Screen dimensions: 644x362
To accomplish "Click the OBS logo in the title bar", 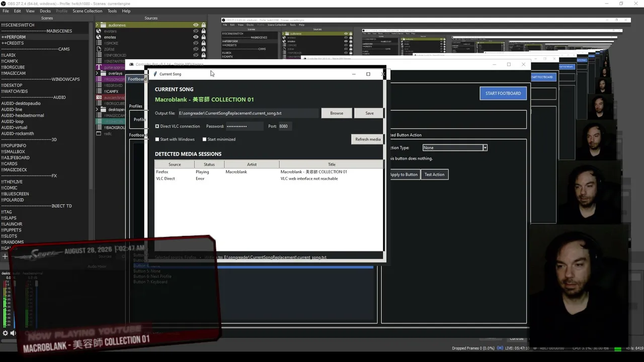I will click(4, 4).
